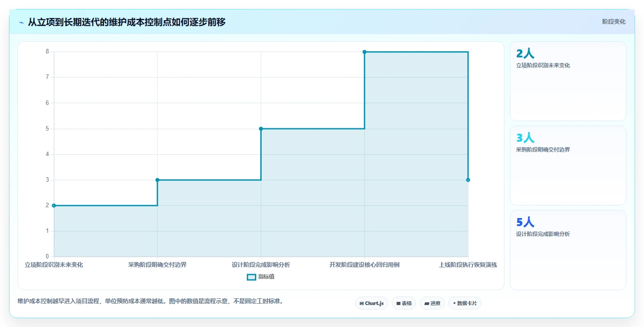This screenshot has width=644, height=327.
Task: Select the Chart.js tag
Action: (x=372, y=303)
